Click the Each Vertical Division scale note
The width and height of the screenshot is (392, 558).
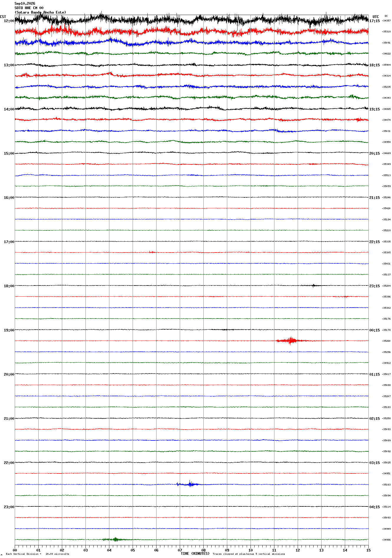point(37,554)
